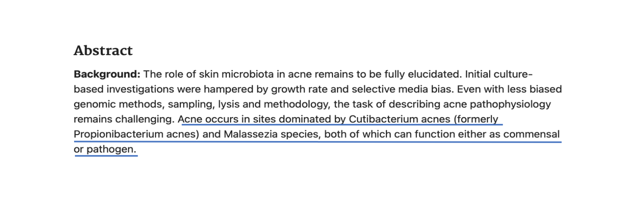The height and width of the screenshot is (208, 644).
Task: Click underlined text 'Propionibacterium acnes)'
Action: tap(136, 134)
